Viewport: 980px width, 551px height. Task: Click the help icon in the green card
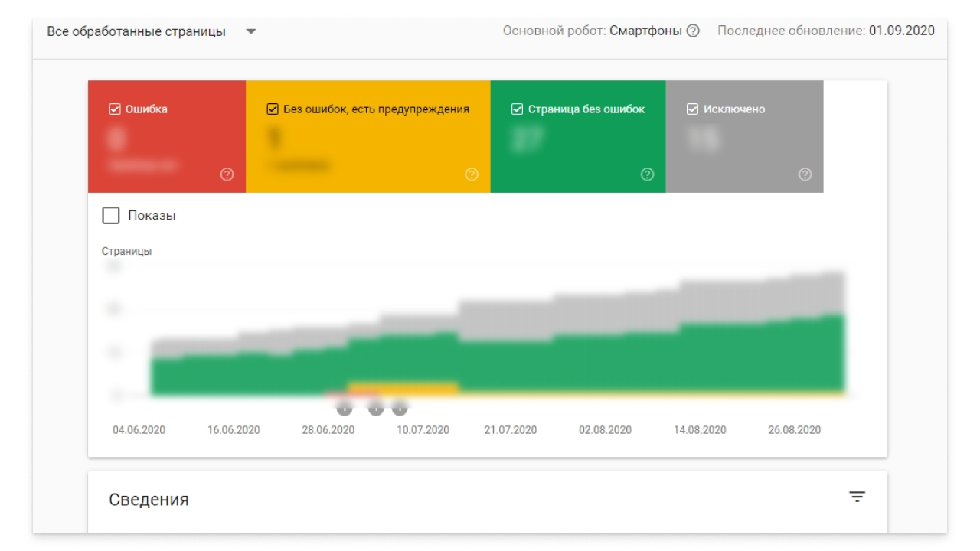tap(647, 174)
